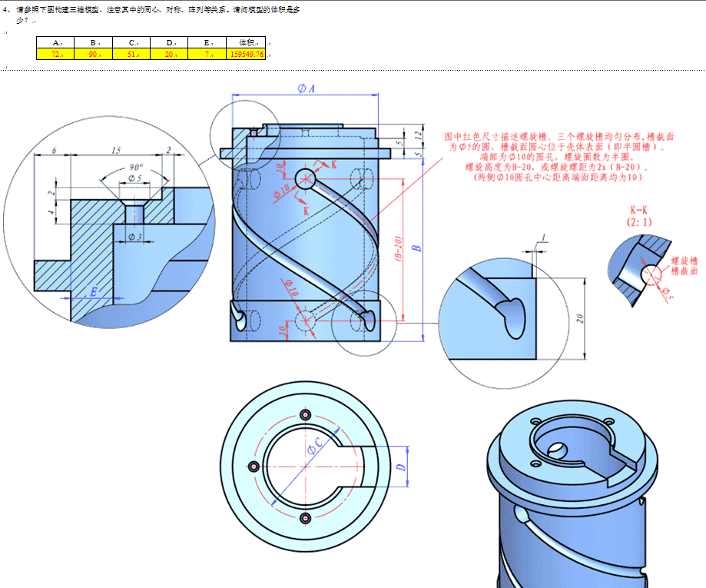Select the volume value 159549.76 cell

(x=247, y=54)
